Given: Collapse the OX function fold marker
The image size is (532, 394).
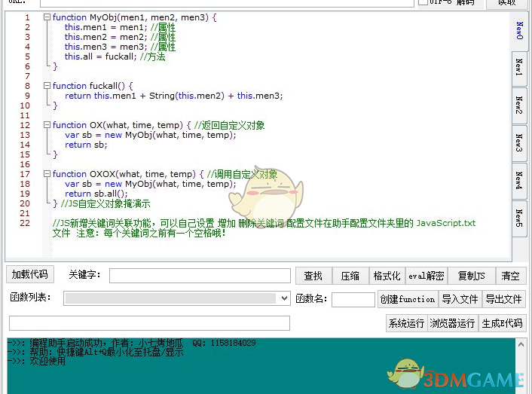Looking at the screenshot, I should (x=47, y=125).
